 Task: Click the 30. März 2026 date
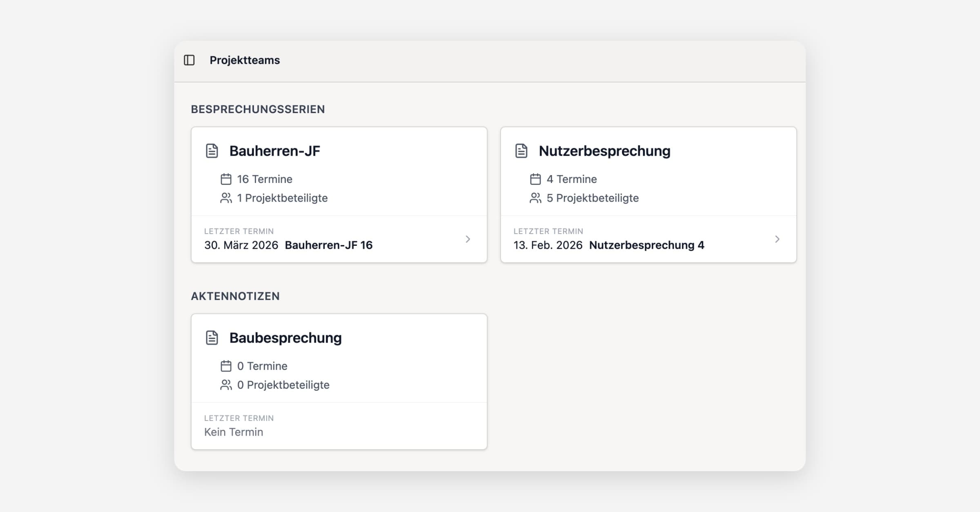241,245
